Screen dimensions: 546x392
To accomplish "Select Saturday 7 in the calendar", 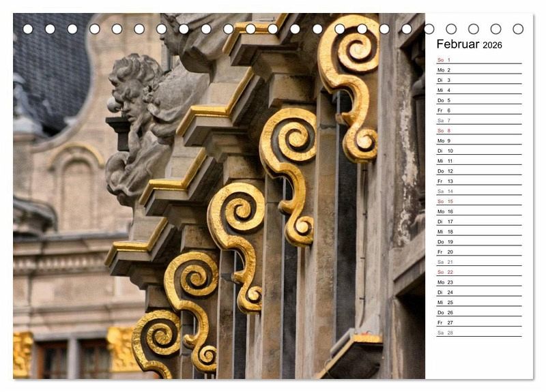I will click(478, 121).
